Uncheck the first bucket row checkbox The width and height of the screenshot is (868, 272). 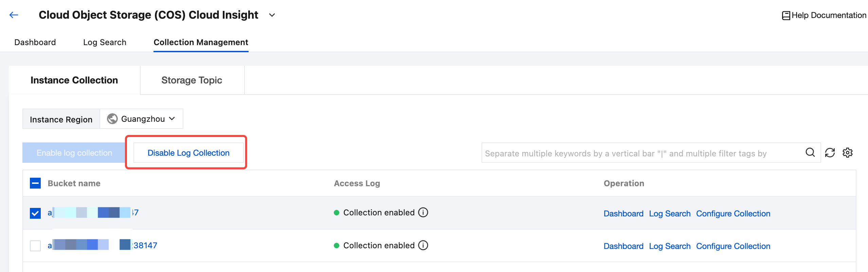(x=35, y=213)
